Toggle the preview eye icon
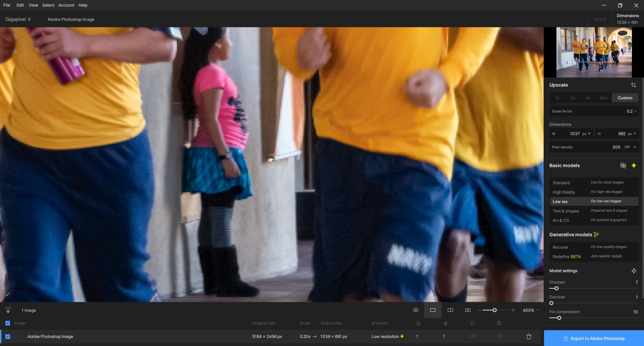This screenshot has width=644, height=346. click(415, 310)
